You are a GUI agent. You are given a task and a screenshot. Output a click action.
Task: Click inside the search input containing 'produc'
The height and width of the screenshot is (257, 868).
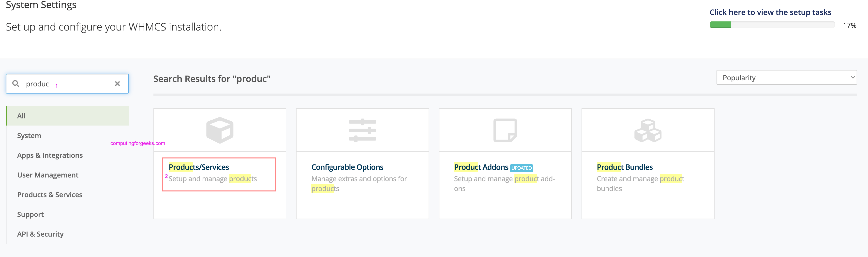pyautogui.click(x=67, y=84)
